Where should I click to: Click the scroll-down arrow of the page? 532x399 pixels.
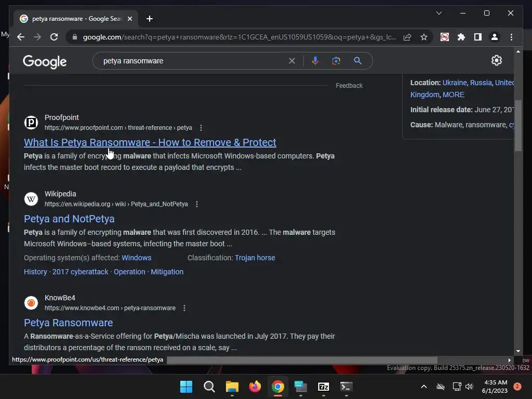pyautogui.click(x=518, y=351)
